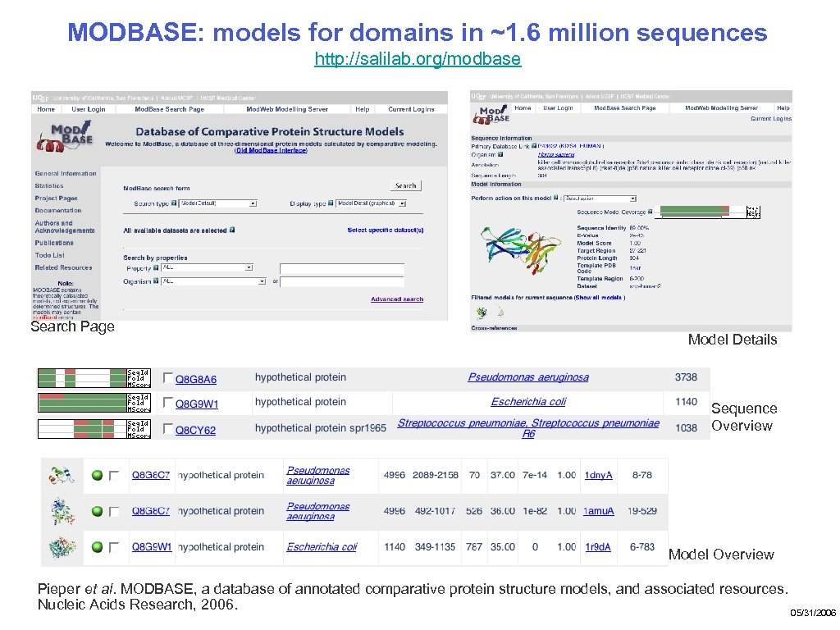Click green status dot in 1r9dA model row

(97, 547)
